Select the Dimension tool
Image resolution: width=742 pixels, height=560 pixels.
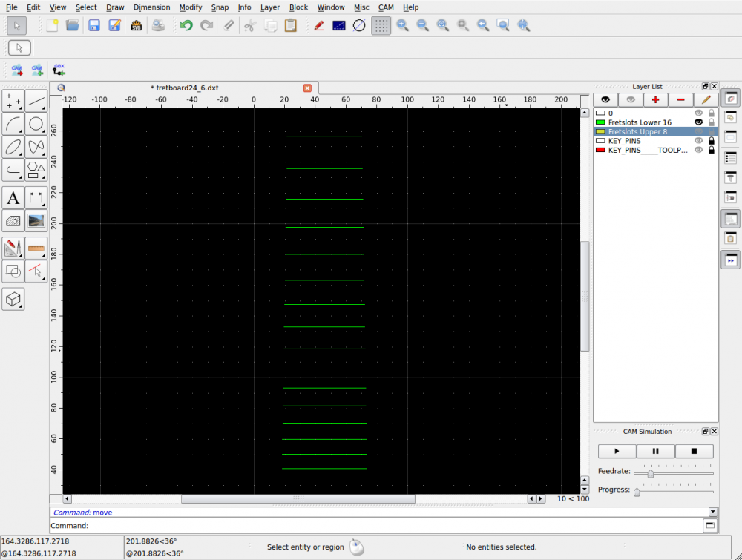tap(36, 198)
